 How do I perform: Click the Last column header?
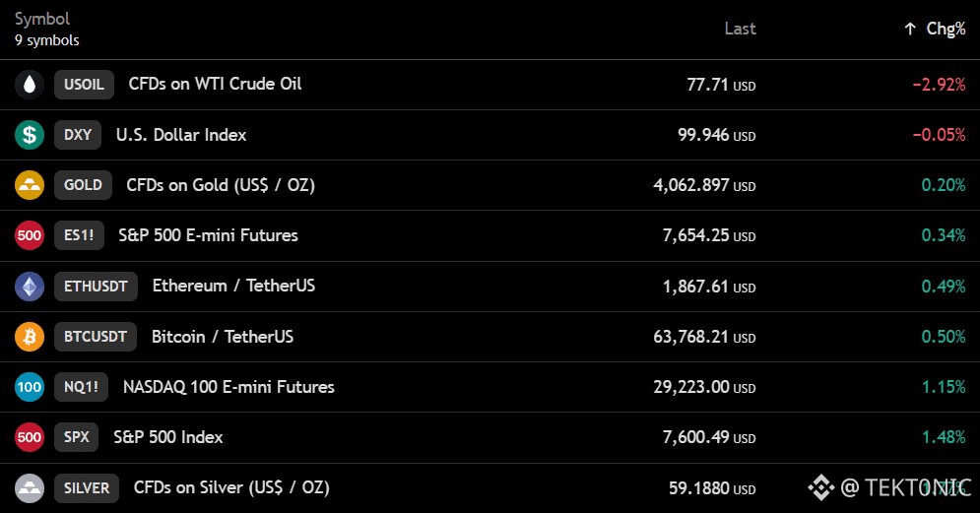(740, 29)
